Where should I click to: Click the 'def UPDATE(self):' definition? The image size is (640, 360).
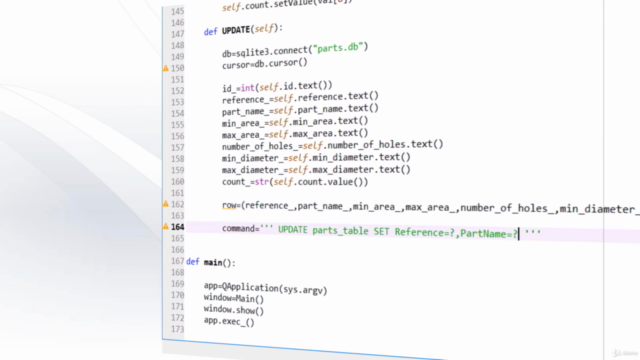243,30
